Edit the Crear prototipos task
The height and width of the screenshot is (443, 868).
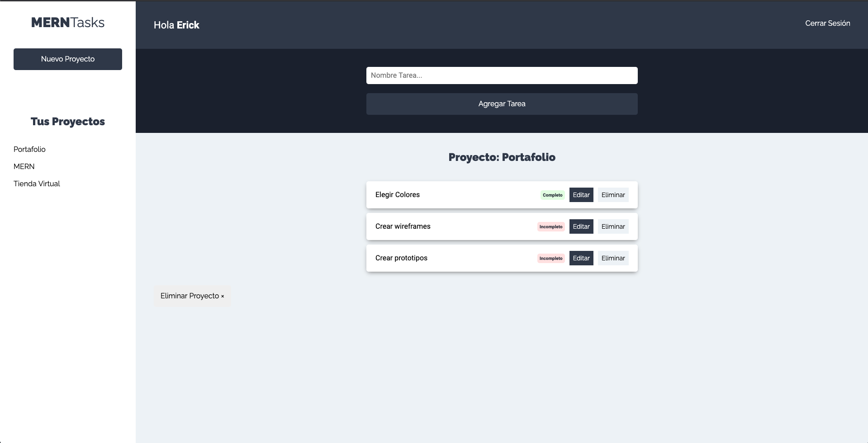581,258
